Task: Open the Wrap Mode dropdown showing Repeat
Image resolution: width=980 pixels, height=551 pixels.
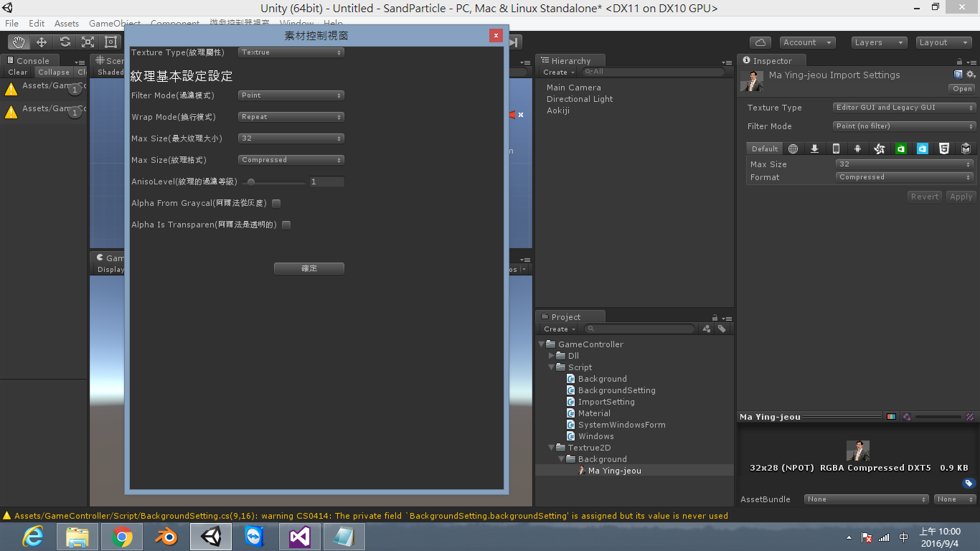Action: (x=291, y=116)
